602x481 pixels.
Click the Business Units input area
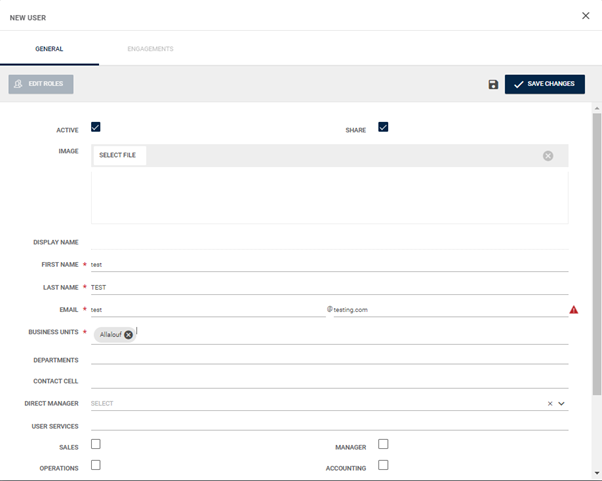pos(329,335)
